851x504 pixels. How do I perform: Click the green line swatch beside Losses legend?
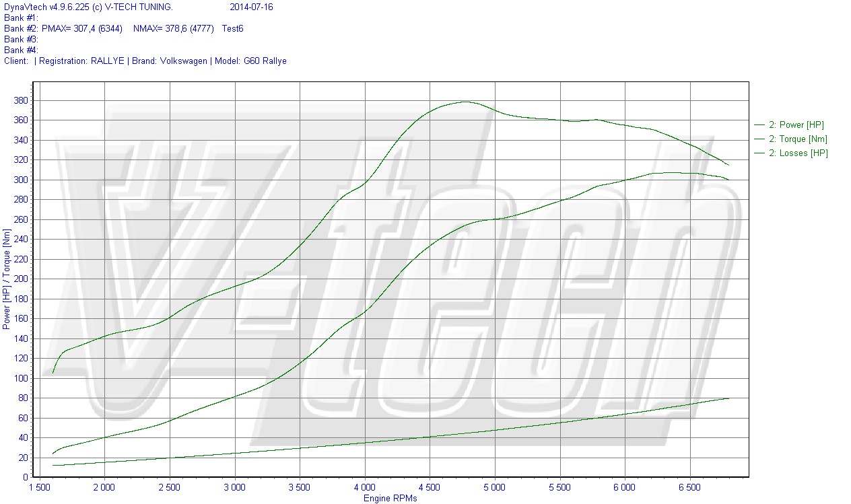(x=759, y=153)
